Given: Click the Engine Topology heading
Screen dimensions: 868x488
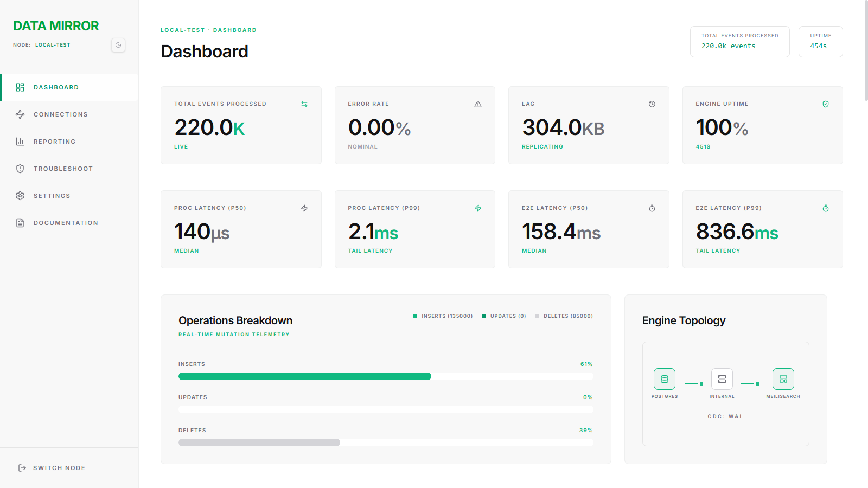Looking at the screenshot, I should [x=684, y=320].
